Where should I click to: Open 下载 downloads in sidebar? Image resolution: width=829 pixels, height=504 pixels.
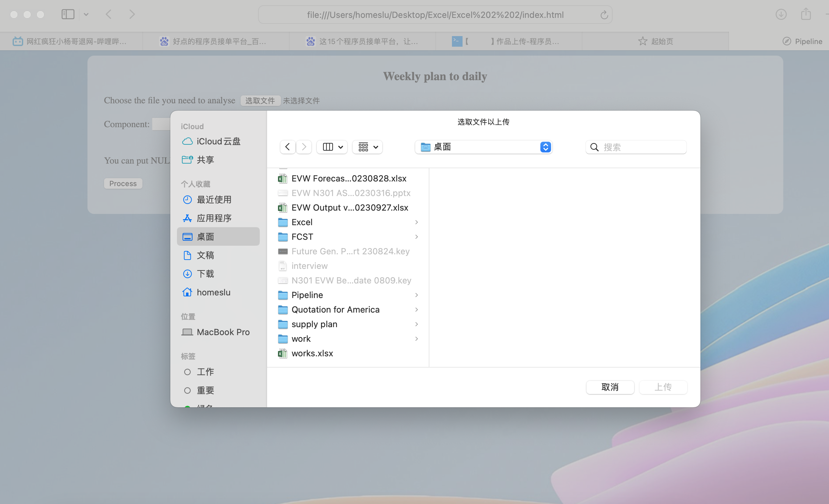click(218, 274)
